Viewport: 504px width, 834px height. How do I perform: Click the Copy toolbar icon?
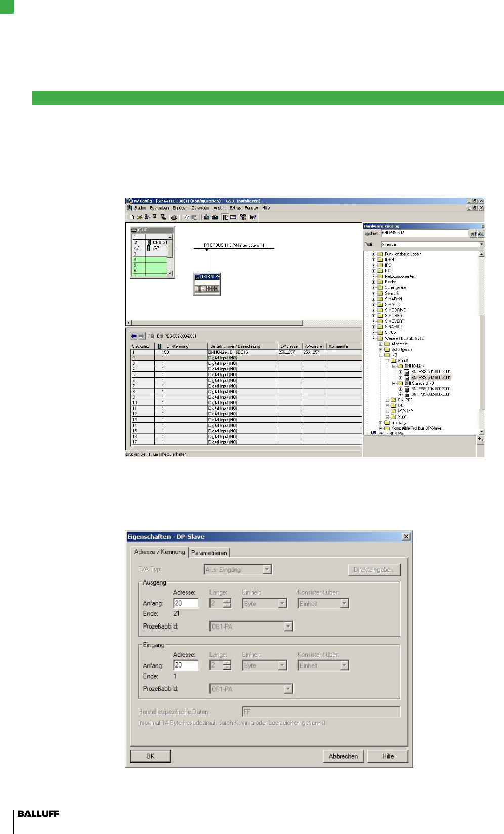[x=186, y=217]
